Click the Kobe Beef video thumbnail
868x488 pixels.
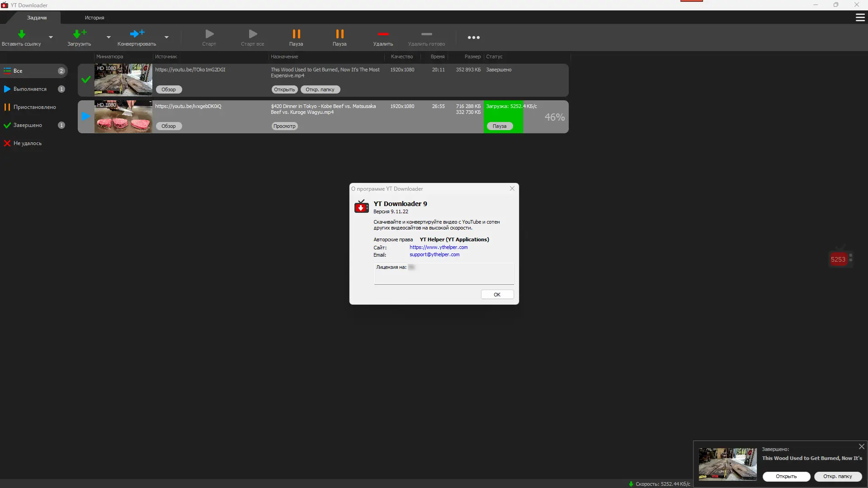tap(123, 117)
